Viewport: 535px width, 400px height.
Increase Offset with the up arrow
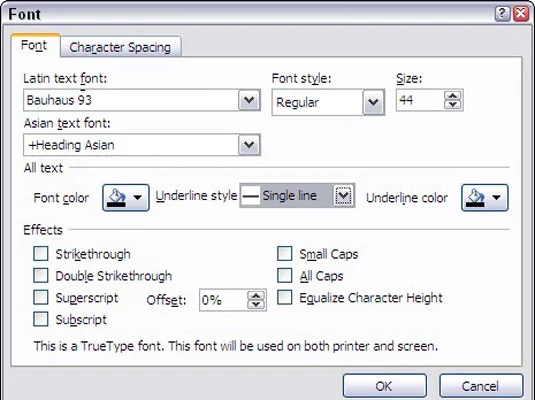[x=256, y=295]
